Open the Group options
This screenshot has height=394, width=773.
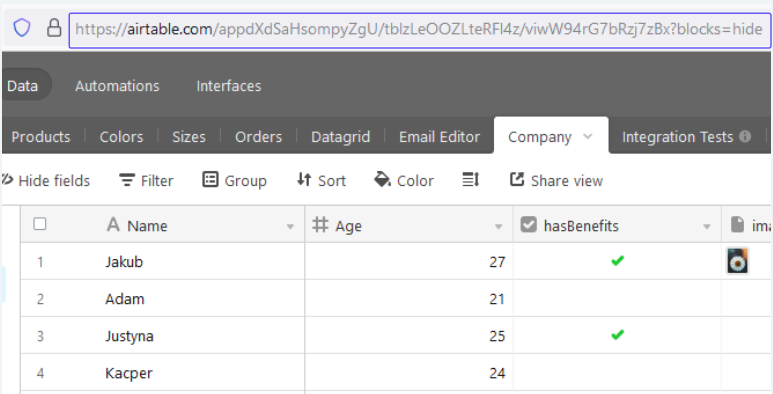[x=235, y=180]
